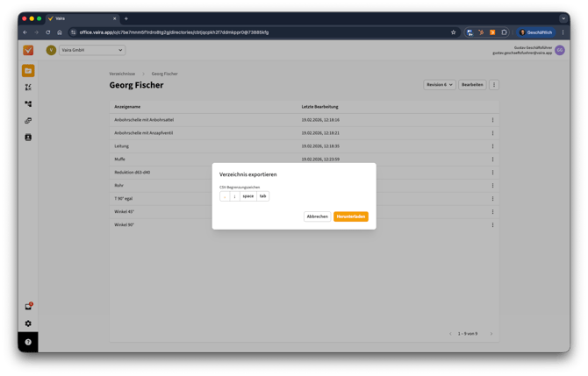The height and width of the screenshot is (376, 588).
Task: Click the browser address bar
Action: (263, 32)
